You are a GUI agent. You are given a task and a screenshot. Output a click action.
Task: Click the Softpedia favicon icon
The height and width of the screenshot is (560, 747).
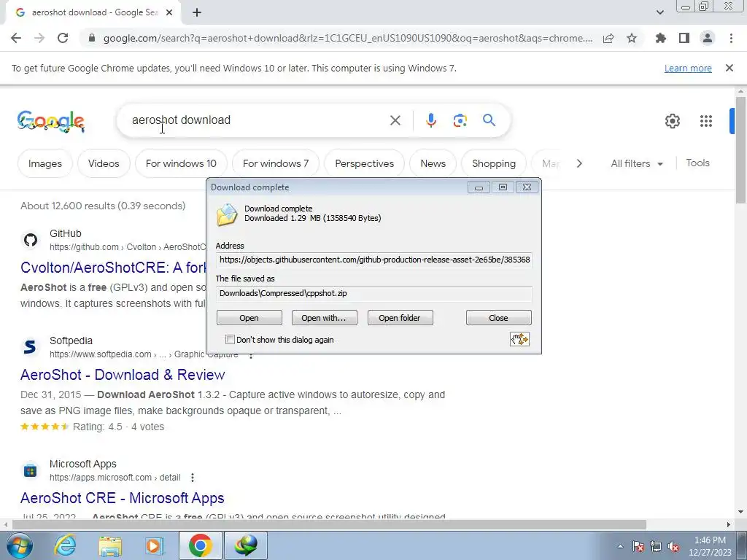[x=30, y=346]
